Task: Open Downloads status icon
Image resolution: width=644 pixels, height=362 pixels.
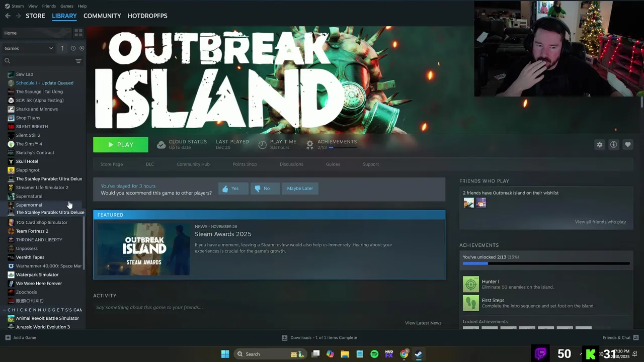Action: click(x=284, y=337)
